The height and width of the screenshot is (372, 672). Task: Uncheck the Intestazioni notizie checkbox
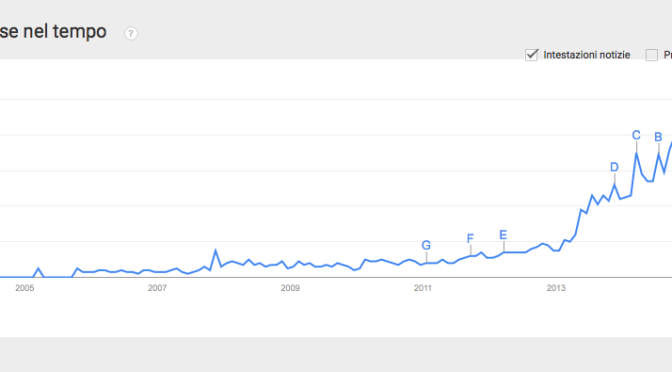[x=531, y=55]
